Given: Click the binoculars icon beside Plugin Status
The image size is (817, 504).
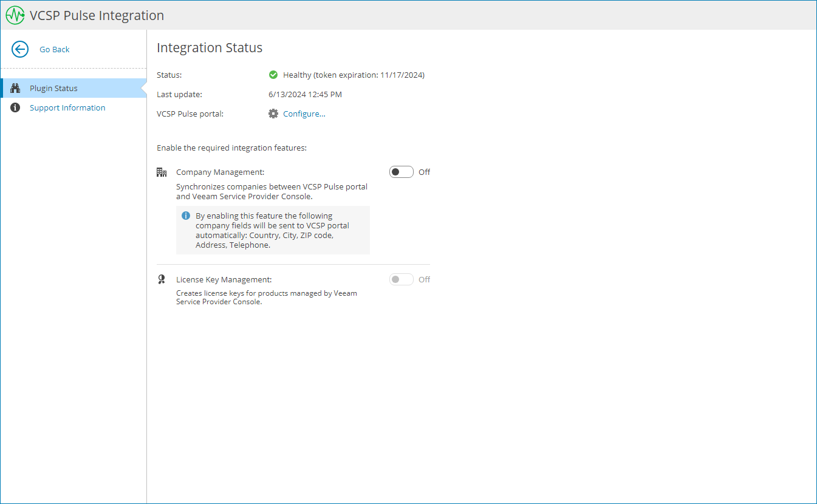Looking at the screenshot, I should click(16, 89).
